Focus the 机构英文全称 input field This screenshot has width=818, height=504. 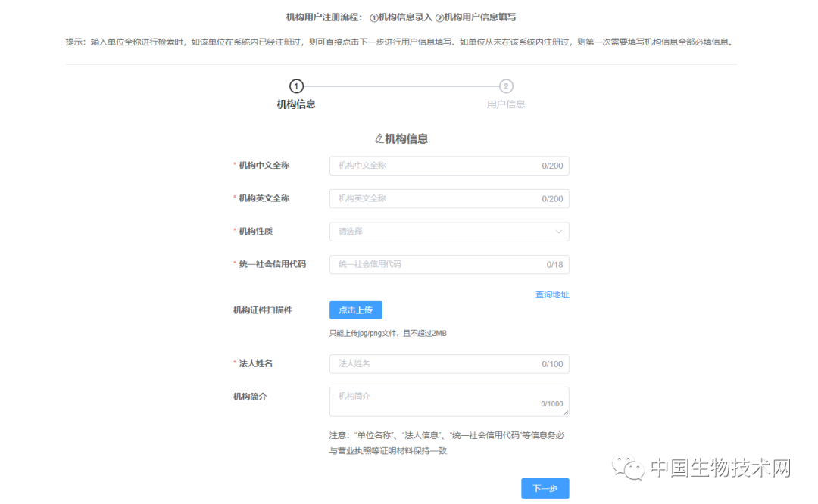436,198
